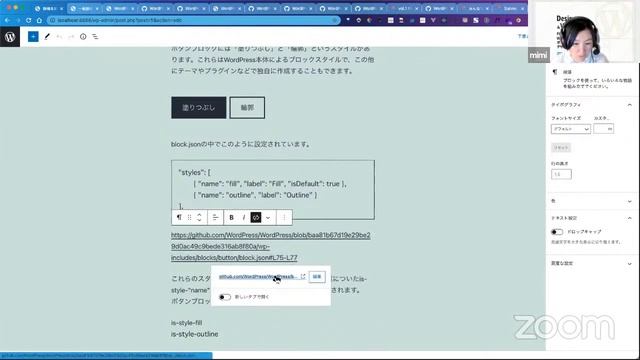Viewport: 640px width, 360px height.
Task: Click inside the "styles" code block
Action: (x=273, y=190)
